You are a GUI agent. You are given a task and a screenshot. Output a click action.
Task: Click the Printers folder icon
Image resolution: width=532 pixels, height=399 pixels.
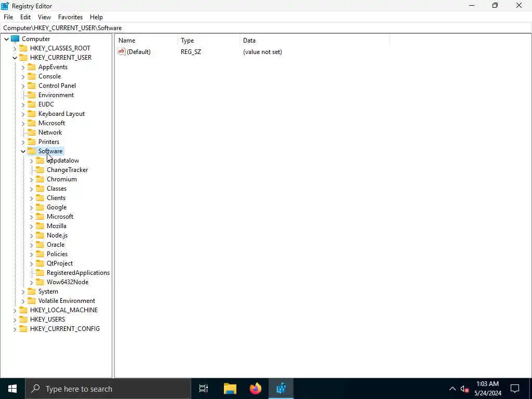click(32, 141)
